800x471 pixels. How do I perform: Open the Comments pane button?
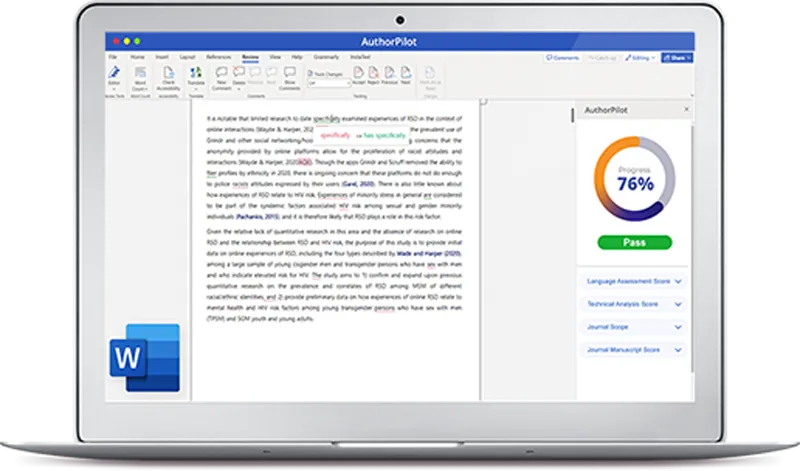click(x=563, y=58)
